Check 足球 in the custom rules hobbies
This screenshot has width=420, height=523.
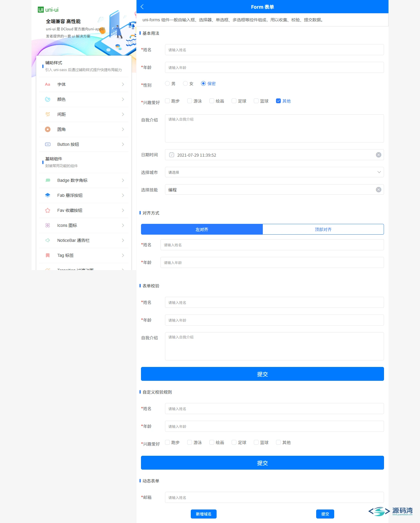tap(234, 442)
